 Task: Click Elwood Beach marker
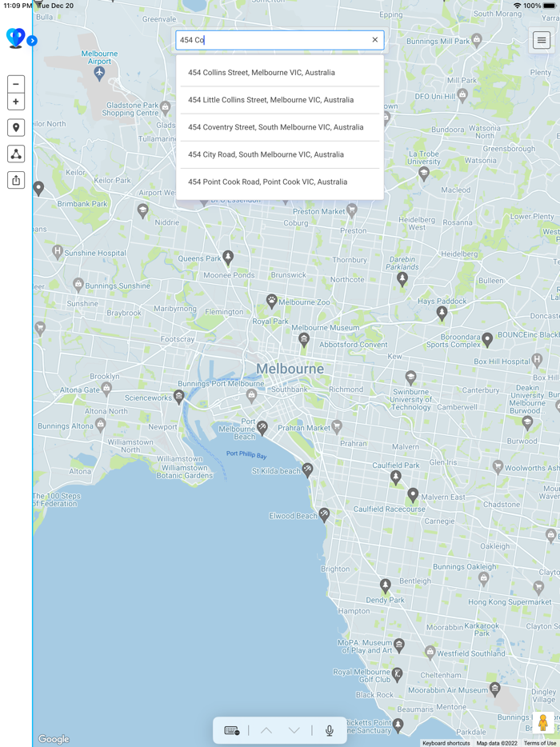[x=324, y=515]
